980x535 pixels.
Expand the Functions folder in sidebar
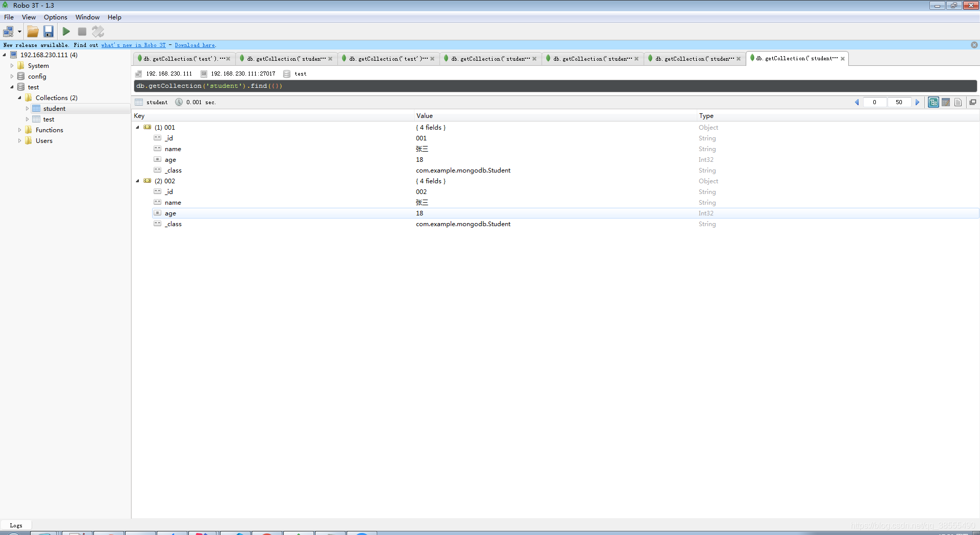pyautogui.click(x=19, y=130)
